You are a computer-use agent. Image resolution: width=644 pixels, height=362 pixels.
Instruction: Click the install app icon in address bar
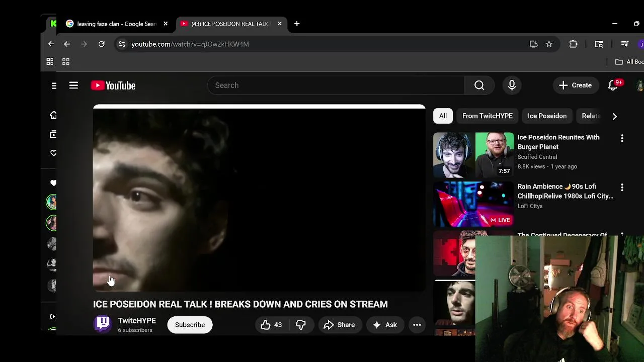click(534, 44)
